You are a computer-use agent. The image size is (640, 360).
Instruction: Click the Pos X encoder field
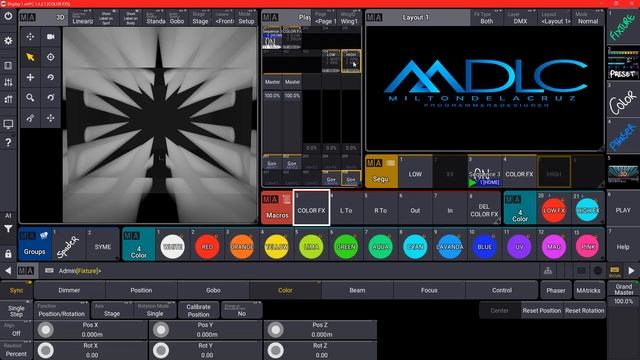click(91, 330)
